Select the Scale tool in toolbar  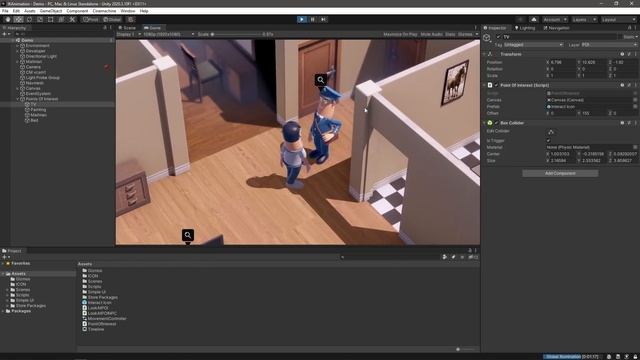pos(40,19)
